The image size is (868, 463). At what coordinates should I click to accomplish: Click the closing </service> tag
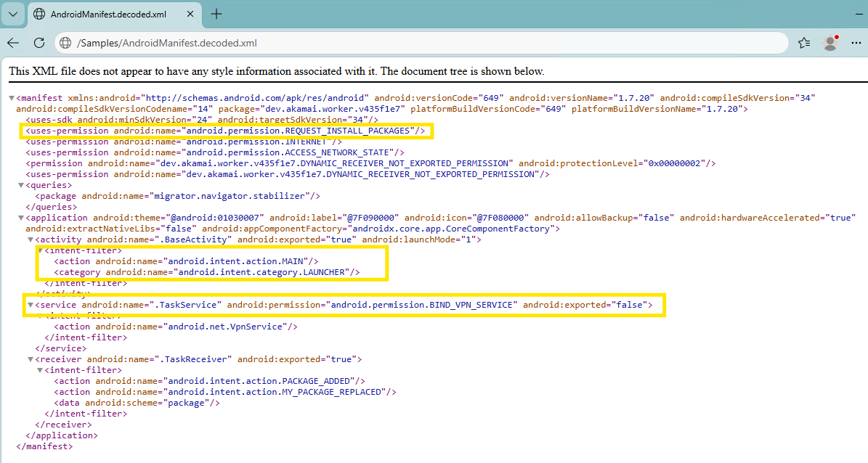tap(61, 348)
